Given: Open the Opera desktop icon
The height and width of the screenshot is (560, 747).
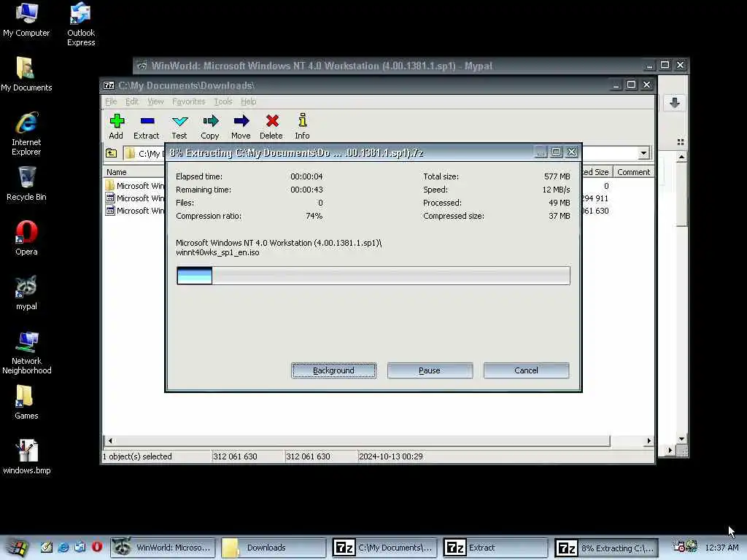Looking at the screenshot, I should coord(26,238).
